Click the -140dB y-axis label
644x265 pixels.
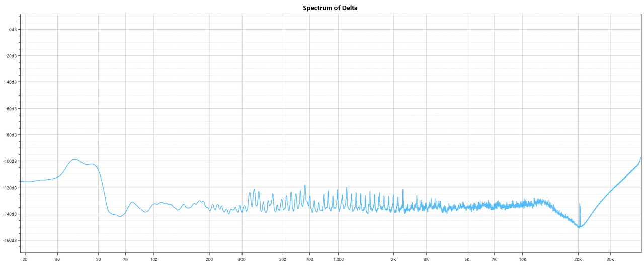click(x=9, y=214)
